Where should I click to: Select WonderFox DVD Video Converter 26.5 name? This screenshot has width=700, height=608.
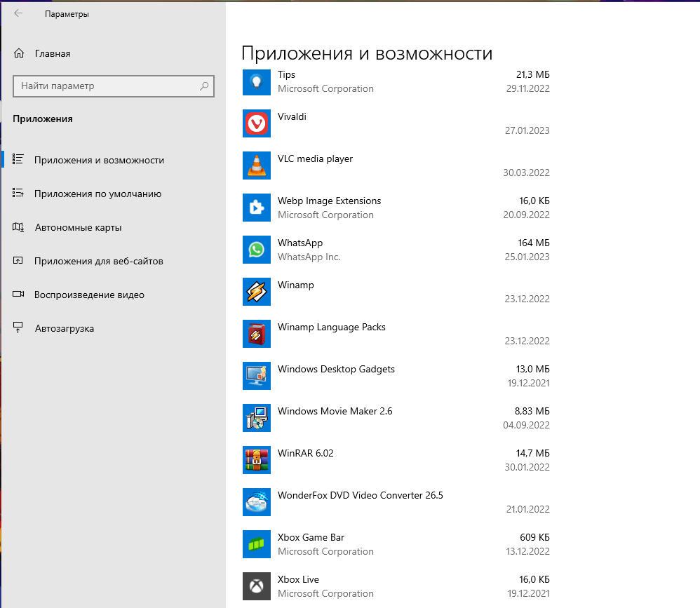(361, 495)
